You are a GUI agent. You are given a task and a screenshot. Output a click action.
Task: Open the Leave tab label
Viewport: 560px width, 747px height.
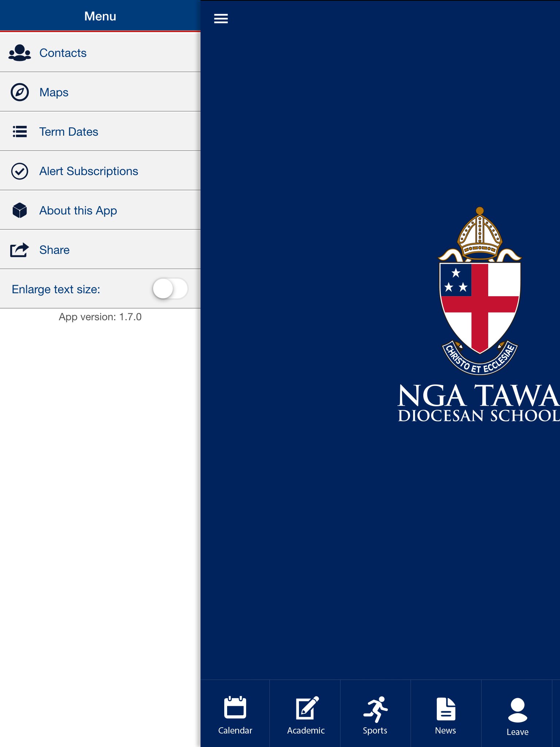tap(517, 732)
